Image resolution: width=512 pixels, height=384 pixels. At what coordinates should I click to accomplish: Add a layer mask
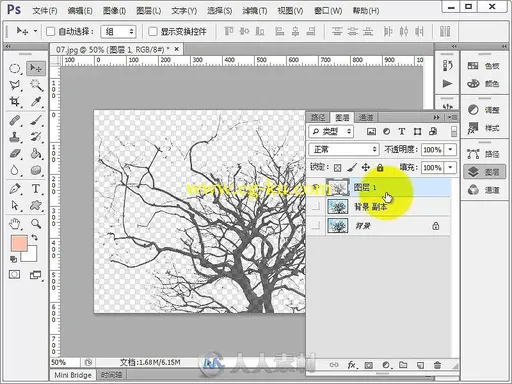[369, 365]
